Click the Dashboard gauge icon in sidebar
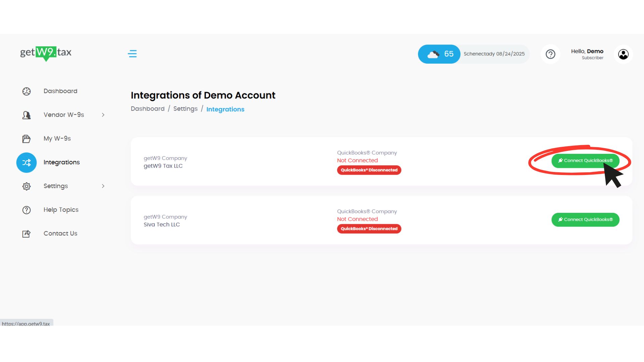Image resolution: width=644 pixels, height=362 pixels. pos(26,91)
